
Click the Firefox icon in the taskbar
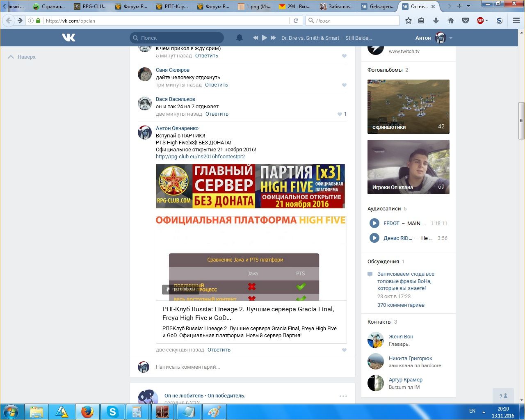87,412
